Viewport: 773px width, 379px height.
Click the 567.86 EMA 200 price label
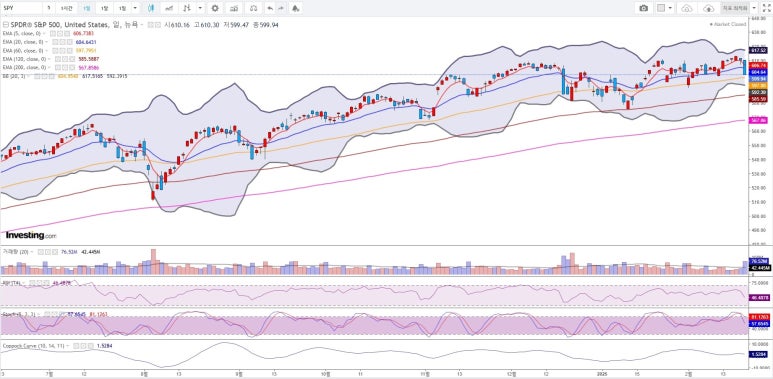tap(758, 120)
